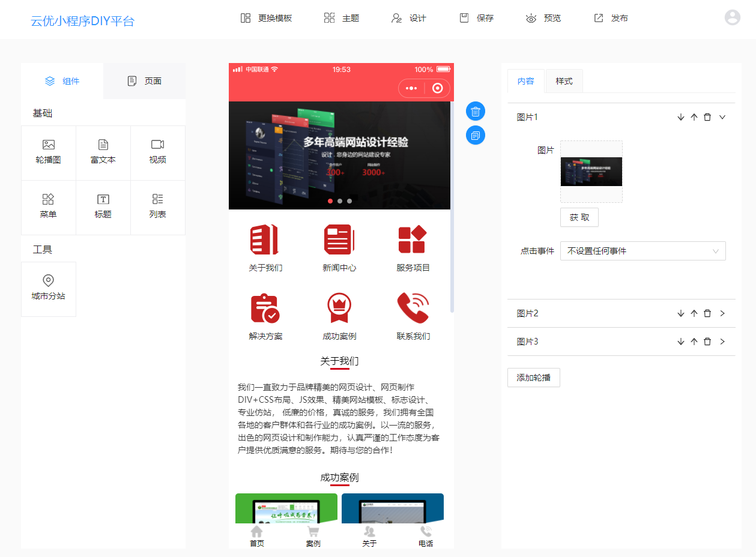This screenshot has height=557, width=756.
Task: Select the 视频 video component
Action: coord(158,153)
